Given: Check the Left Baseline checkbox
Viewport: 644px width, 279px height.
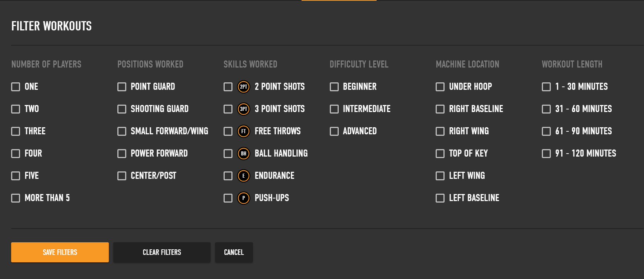Looking at the screenshot, I should coord(440,198).
